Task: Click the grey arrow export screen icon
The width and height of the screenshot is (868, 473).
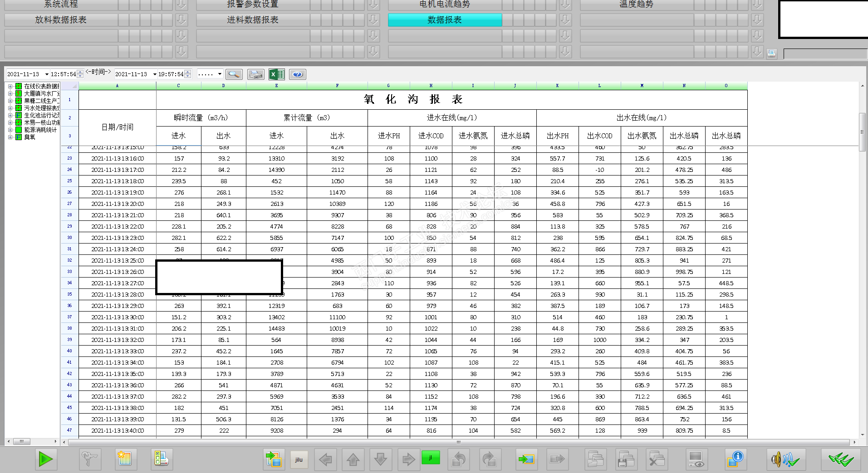Action: click(557, 459)
